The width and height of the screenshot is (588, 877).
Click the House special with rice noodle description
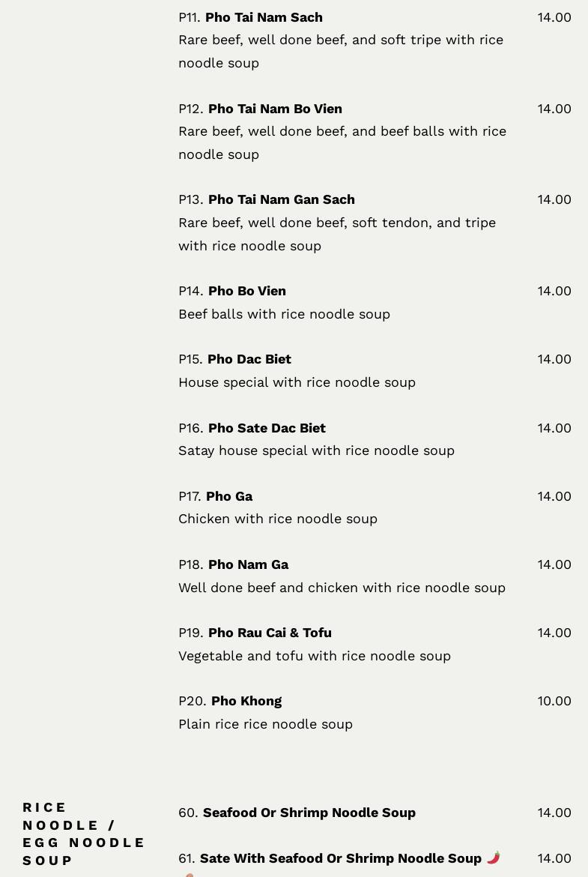pos(297,382)
